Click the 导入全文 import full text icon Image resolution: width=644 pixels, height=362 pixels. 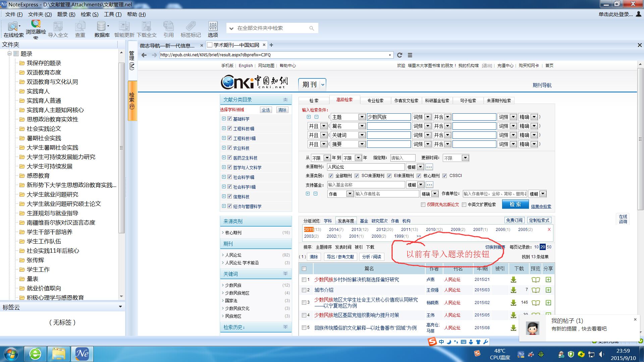point(58,29)
